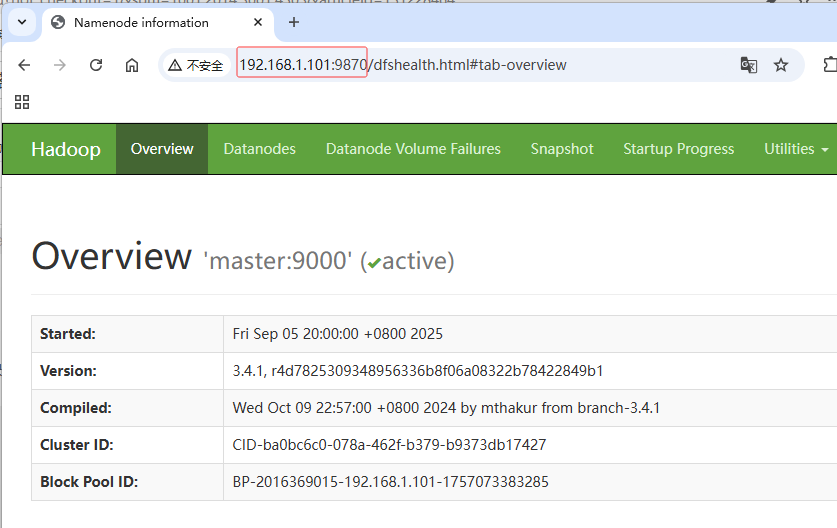Viewport: 837px width, 528px height.
Task: Click the Overview page heading
Action: (112, 256)
